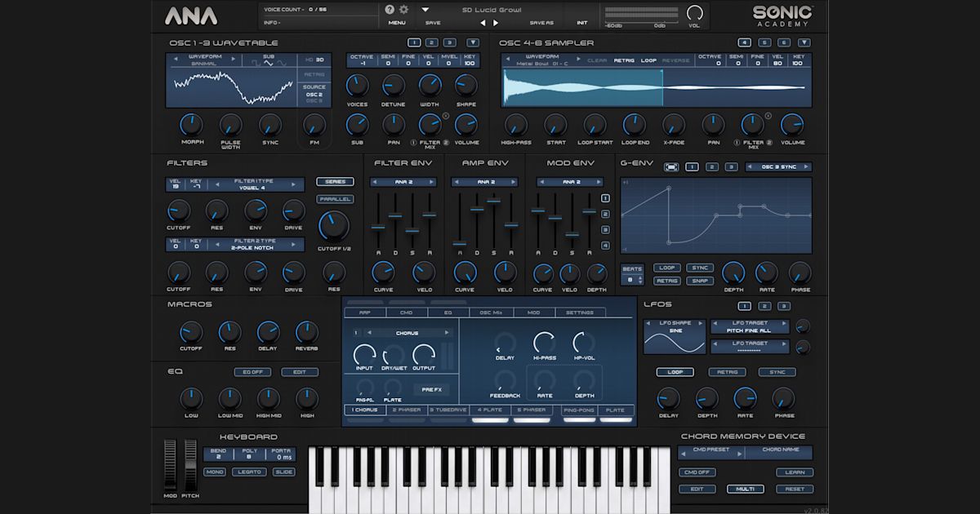This screenshot has width=980, height=514.
Task: Click the VOICES knob
Action: coord(357,85)
